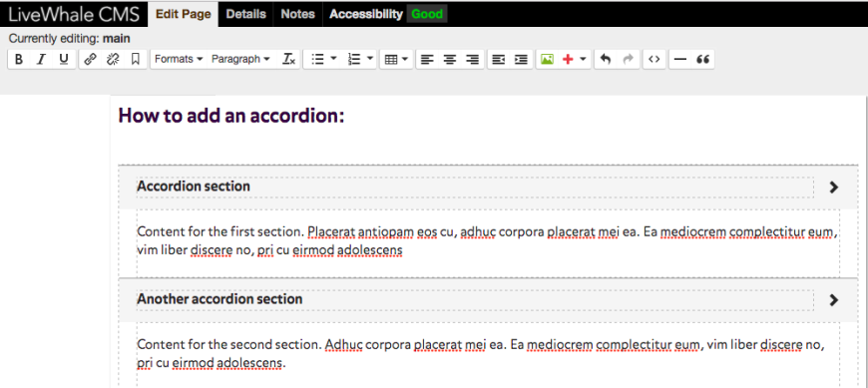Open numbered list style arrow
This screenshot has height=388, width=868.
click(x=370, y=58)
